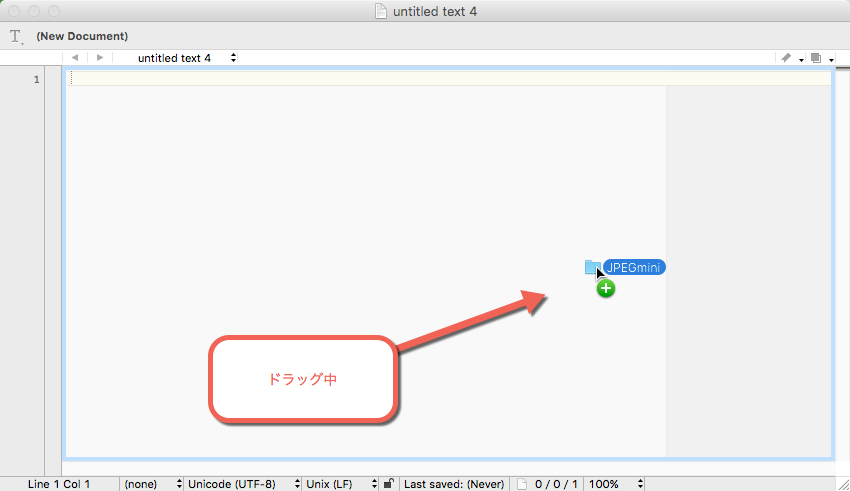This screenshot has width=850, height=491.
Task: Click into the first line of text area
Action: click(x=400, y=78)
